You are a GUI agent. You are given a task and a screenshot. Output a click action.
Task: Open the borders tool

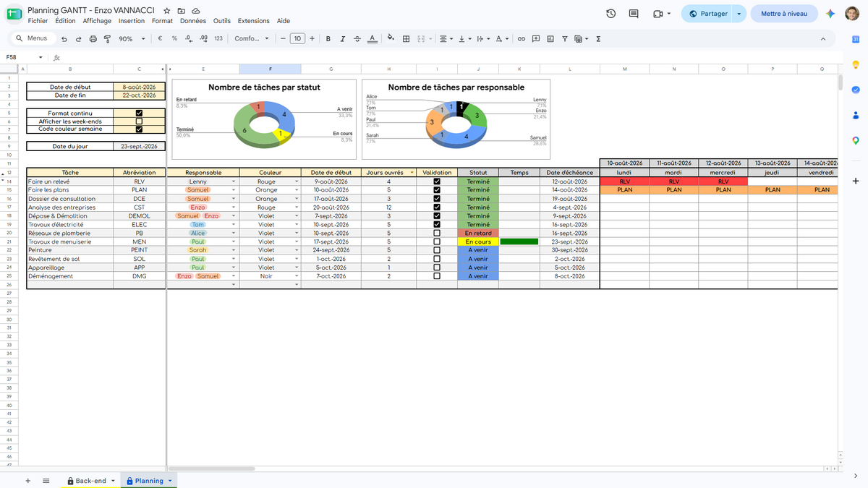[x=407, y=39]
